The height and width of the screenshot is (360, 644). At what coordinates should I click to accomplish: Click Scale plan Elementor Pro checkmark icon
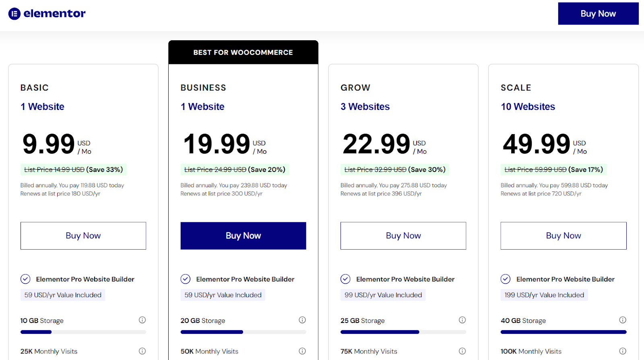click(506, 279)
